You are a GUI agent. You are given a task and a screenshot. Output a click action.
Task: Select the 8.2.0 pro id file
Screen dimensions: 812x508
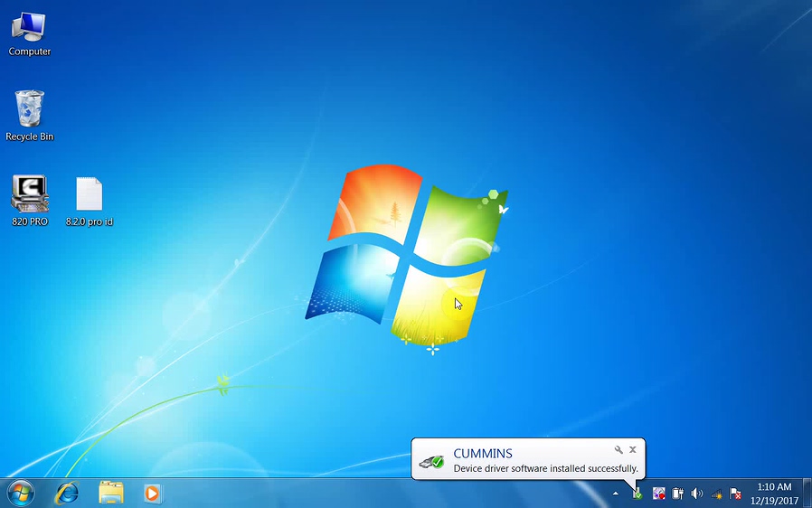pos(90,202)
